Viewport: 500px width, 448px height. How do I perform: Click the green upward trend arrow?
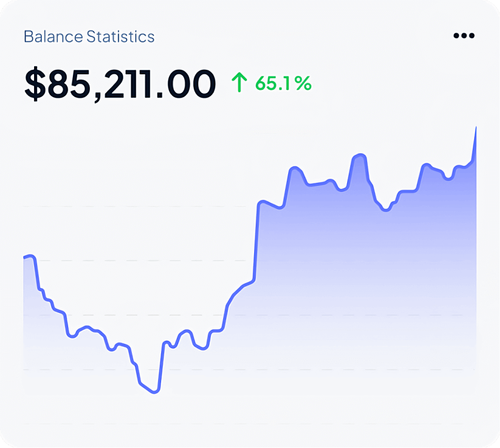239,83
